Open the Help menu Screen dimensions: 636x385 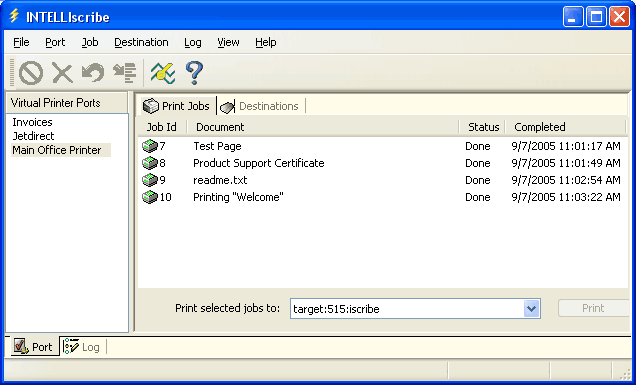pos(266,42)
